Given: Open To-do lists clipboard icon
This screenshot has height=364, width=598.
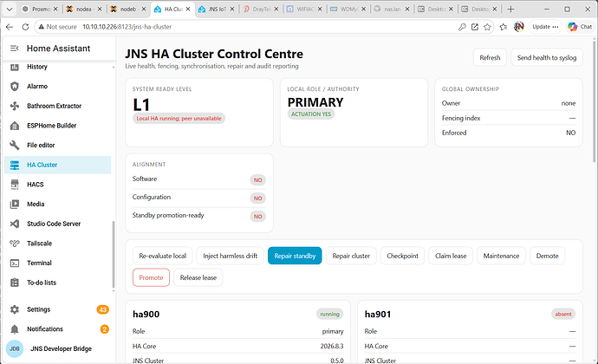Looking at the screenshot, I should point(15,283).
